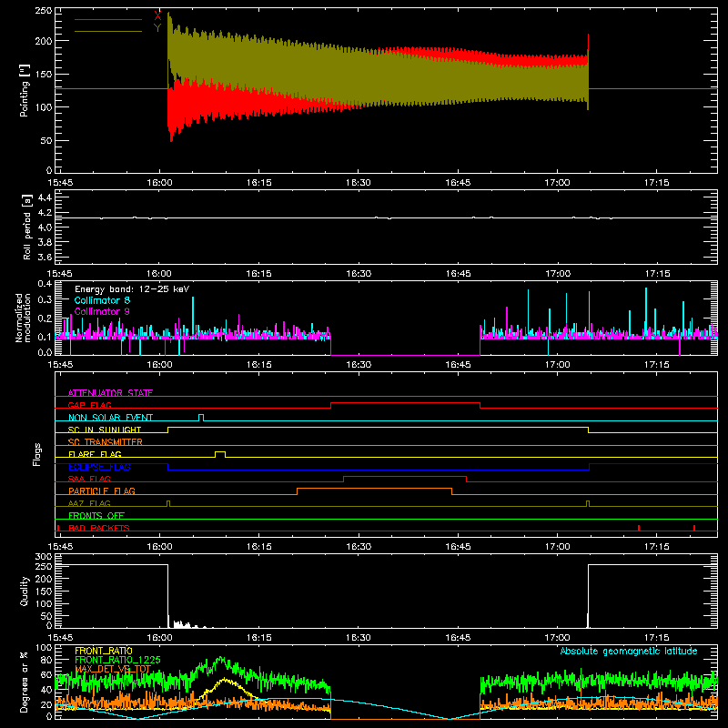Click the ATTENUATOR_STATE flag label

click(110, 393)
